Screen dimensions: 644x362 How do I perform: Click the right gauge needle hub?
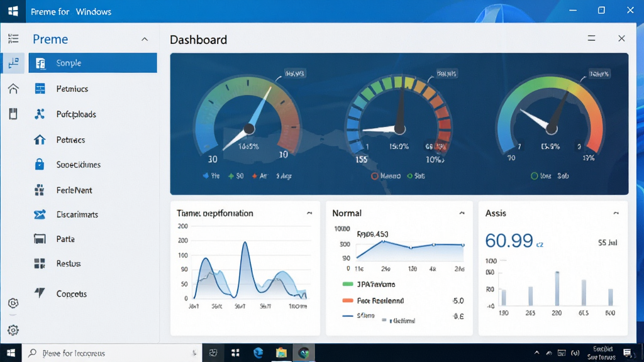551,129
